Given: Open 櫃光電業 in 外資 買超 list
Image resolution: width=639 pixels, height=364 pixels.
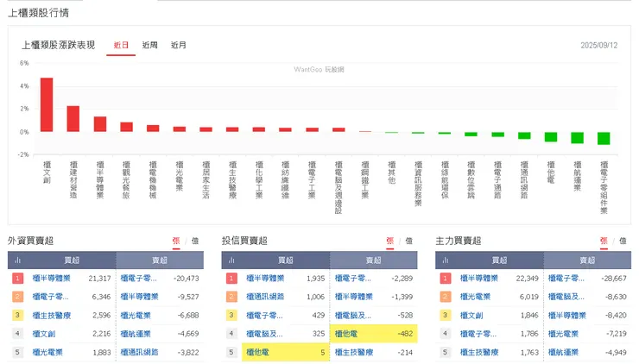Looking at the screenshot, I should pyautogui.click(x=47, y=353).
